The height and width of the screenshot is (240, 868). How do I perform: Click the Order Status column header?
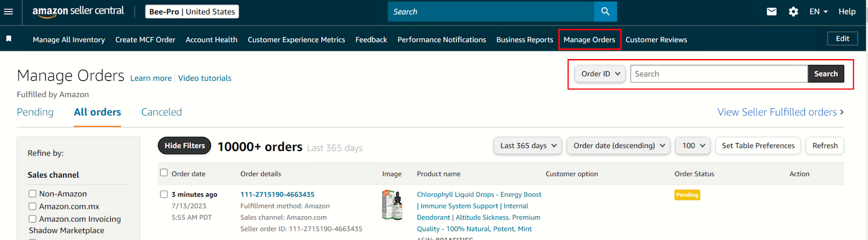694,174
